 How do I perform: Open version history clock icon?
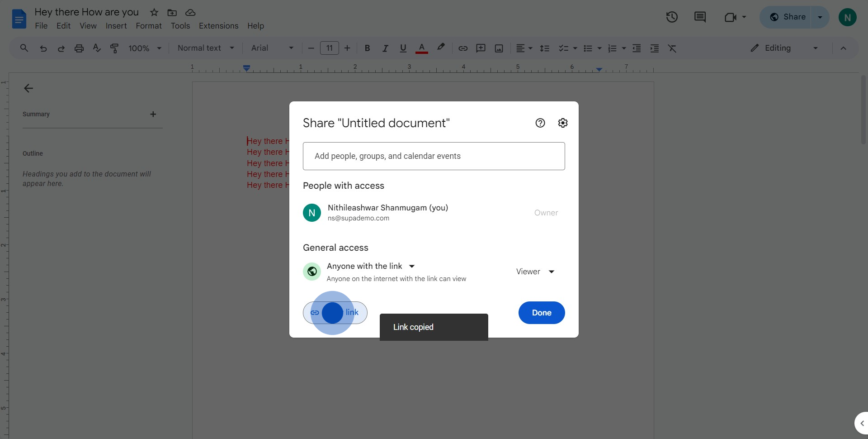672,17
